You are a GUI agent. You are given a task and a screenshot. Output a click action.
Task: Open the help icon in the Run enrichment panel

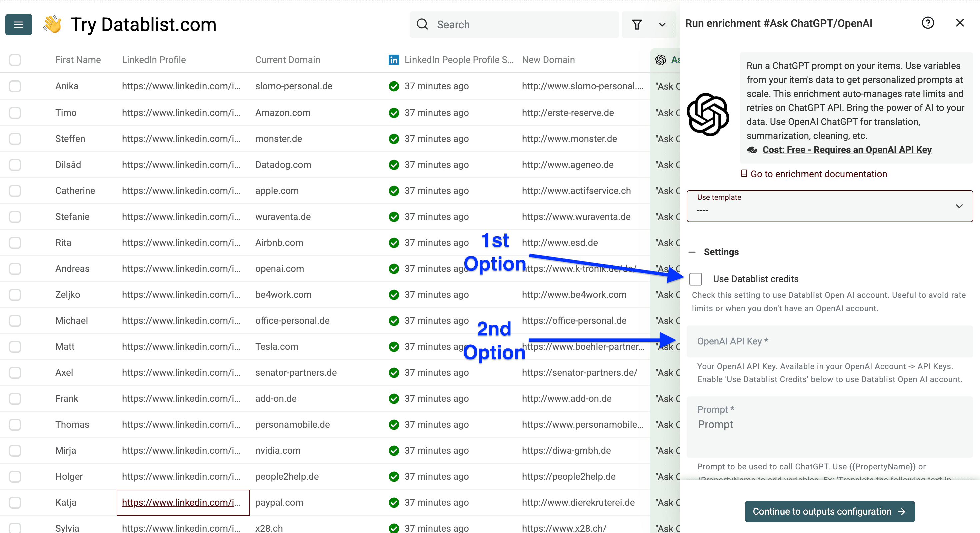tap(928, 23)
